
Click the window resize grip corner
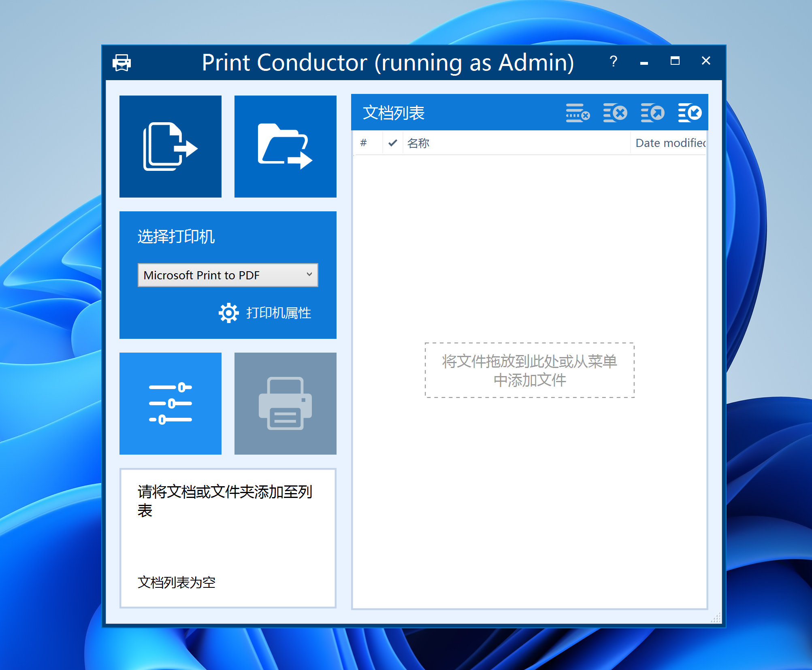pyautogui.click(x=716, y=618)
